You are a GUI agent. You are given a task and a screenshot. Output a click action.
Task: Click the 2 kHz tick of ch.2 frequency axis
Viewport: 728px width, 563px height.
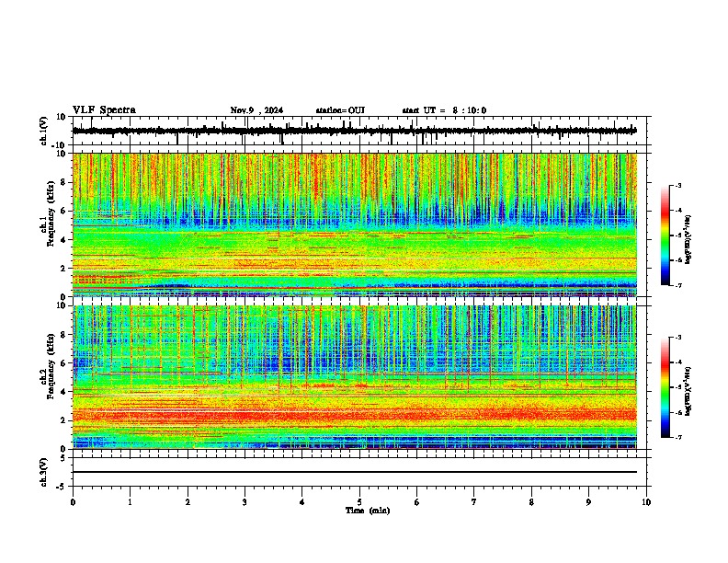tap(64, 420)
